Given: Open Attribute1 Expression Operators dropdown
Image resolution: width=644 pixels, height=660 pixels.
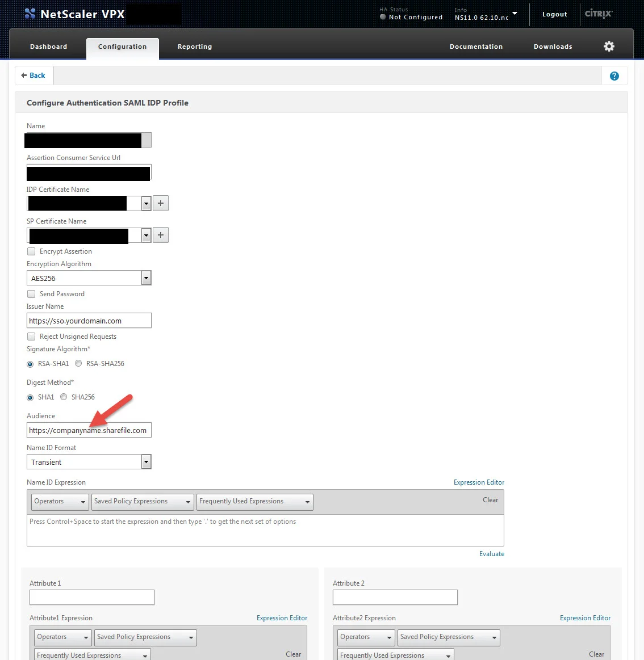Looking at the screenshot, I should (x=63, y=637).
